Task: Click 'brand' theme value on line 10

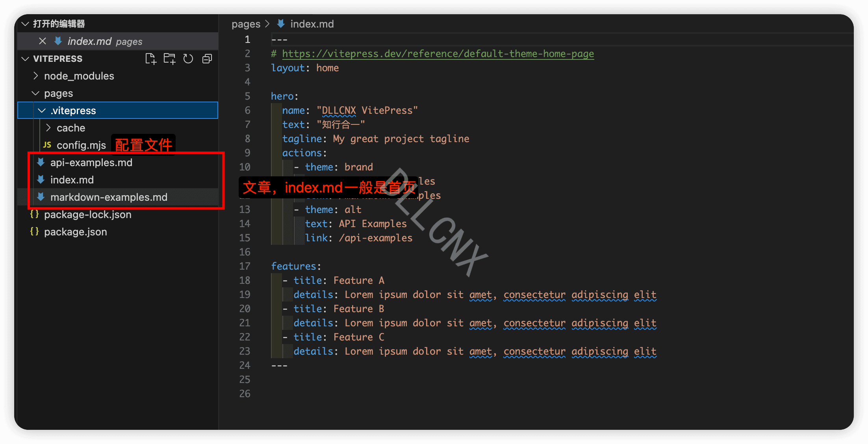Action: (x=358, y=167)
